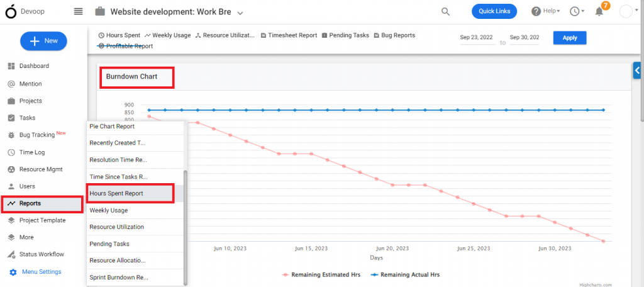Image resolution: width=644 pixels, height=287 pixels.
Task: Click the search magnifier icon
Action: [446, 11]
